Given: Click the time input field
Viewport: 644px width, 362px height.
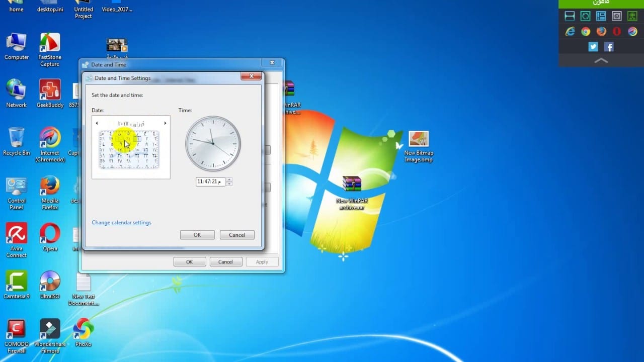Looking at the screenshot, I should coord(209,182).
